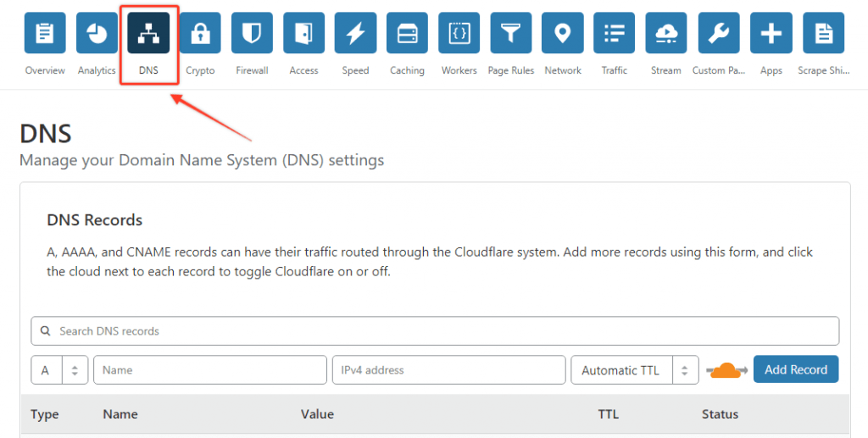Open the Apps plus icon
868x438 pixels.
click(771, 33)
